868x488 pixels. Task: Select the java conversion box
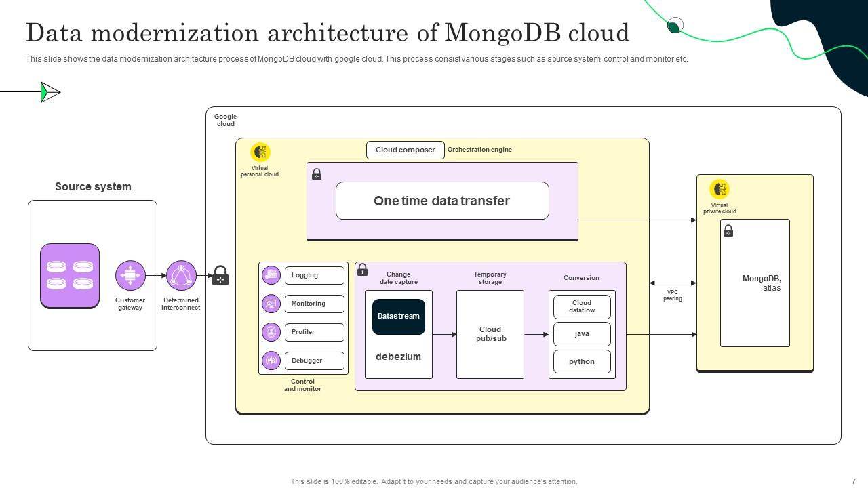click(582, 333)
